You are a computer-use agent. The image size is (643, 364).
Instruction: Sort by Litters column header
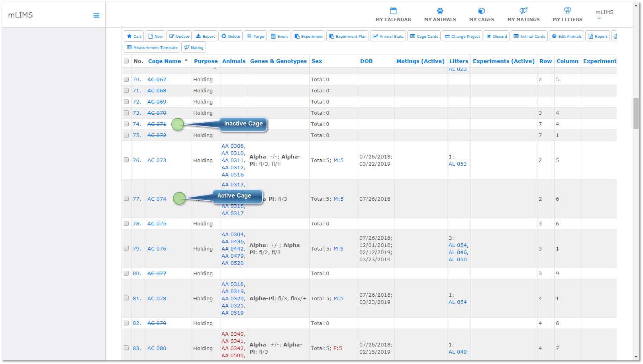[459, 61]
